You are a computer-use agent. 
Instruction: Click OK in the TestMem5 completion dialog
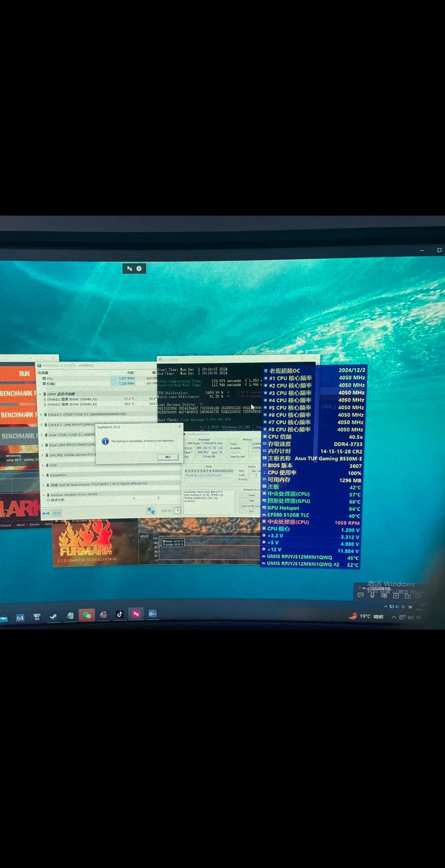167,457
